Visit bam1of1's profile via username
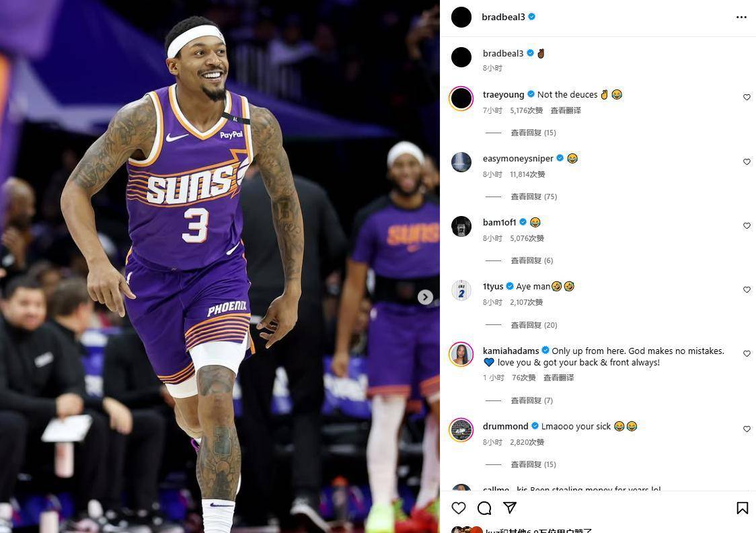The width and height of the screenshot is (756, 533). [x=499, y=222]
